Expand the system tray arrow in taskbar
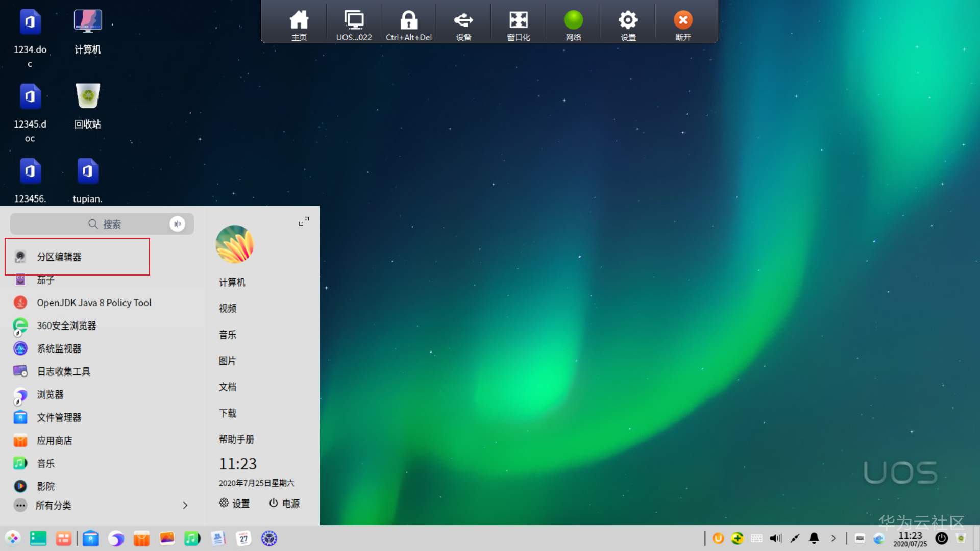Screen dimensions: 980x551 (834, 538)
